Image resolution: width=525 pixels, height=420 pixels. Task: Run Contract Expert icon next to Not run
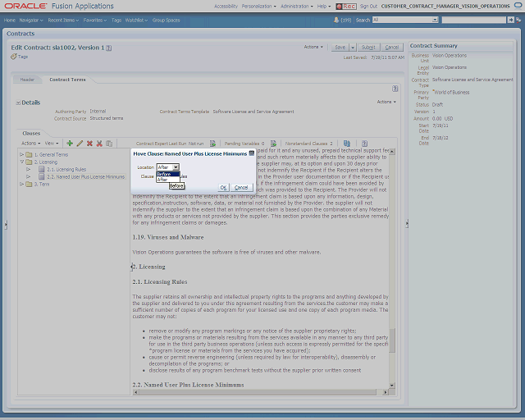(212, 144)
